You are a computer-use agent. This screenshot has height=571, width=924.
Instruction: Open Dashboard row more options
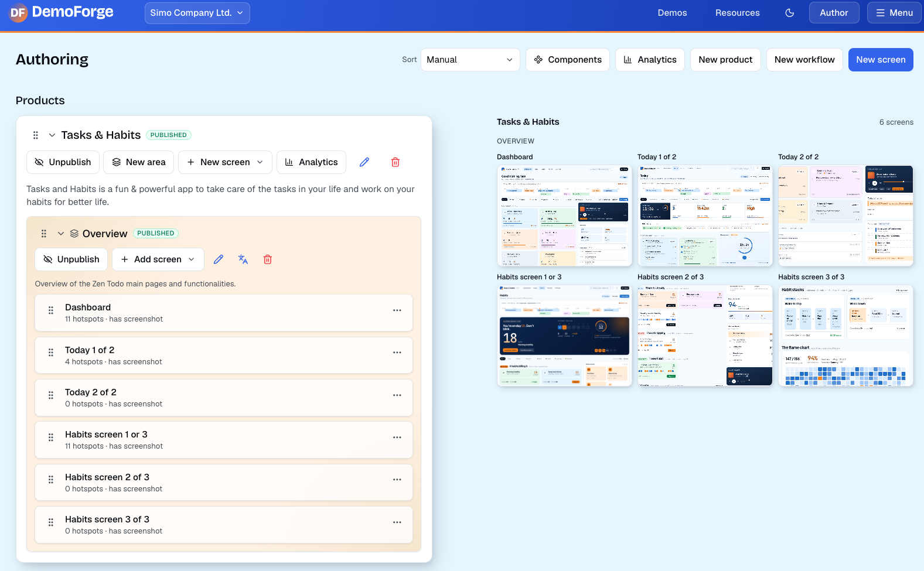coord(397,310)
